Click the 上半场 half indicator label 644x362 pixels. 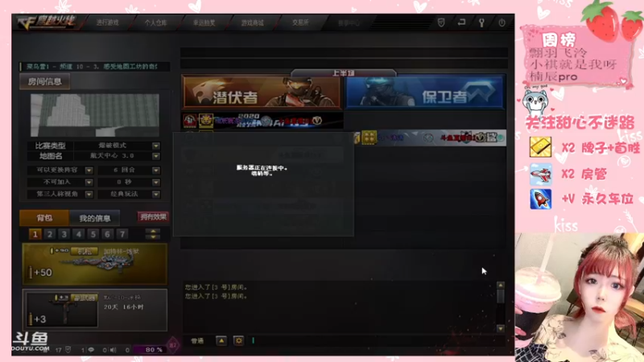click(x=344, y=73)
